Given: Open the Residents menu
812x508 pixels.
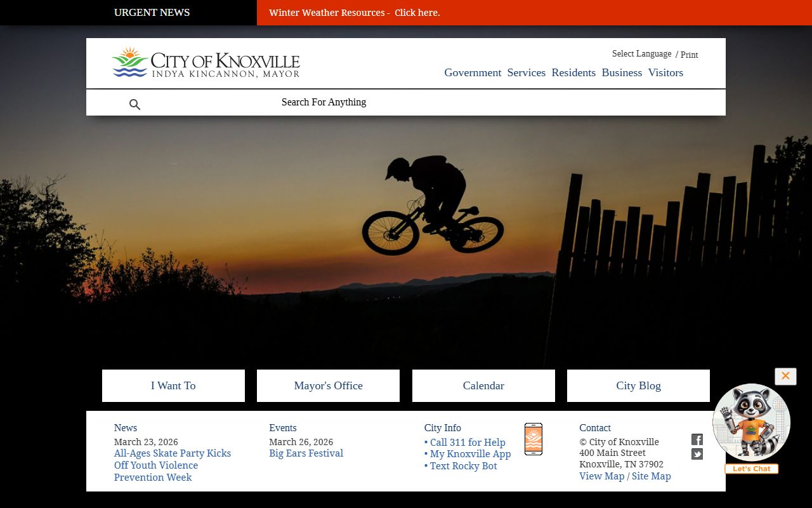Looking at the screenshot, I should tap(573, 72).
